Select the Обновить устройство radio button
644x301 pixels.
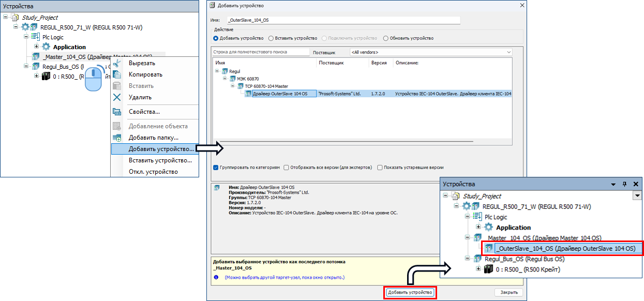(x=385, y=38)
